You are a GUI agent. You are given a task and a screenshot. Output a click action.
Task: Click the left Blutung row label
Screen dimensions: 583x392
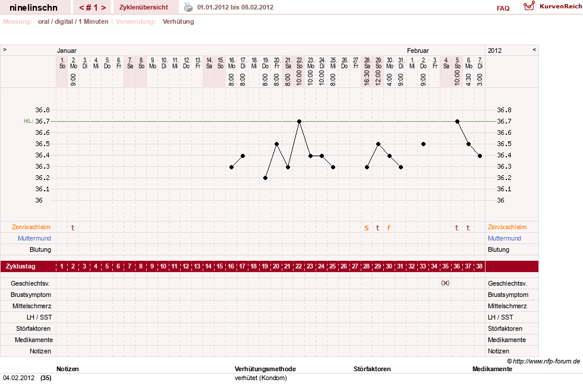(x=40, y=249)
